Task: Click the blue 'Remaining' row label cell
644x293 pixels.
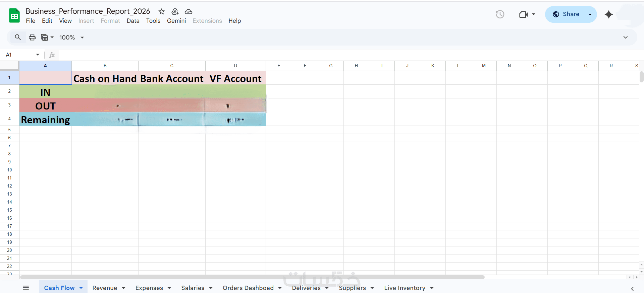Action: click(45, 119)
